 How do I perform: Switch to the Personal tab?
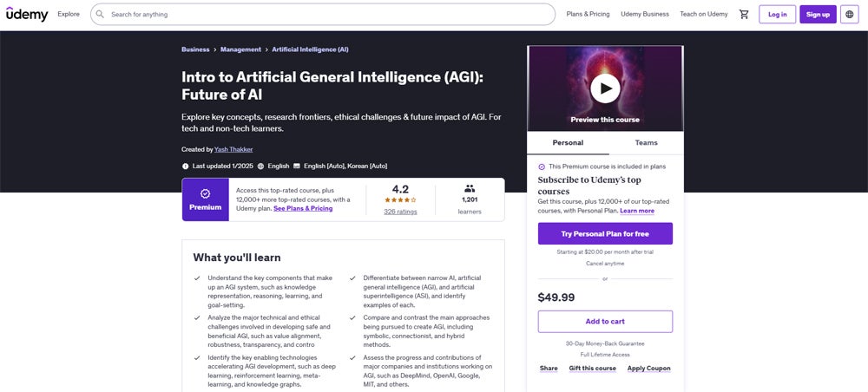pos(568,142)
